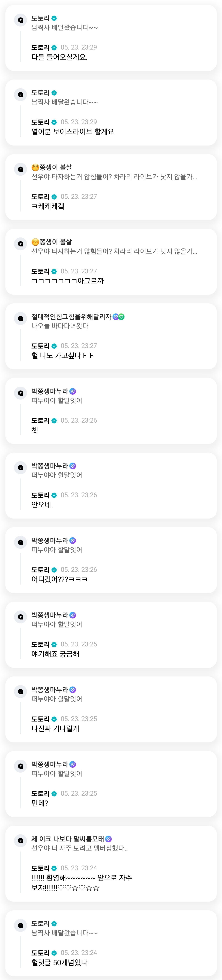
Task: Click quoted comment "선우야 너 자주 보려고 멤버십했다.."
Action: click(x=79, y=848)
